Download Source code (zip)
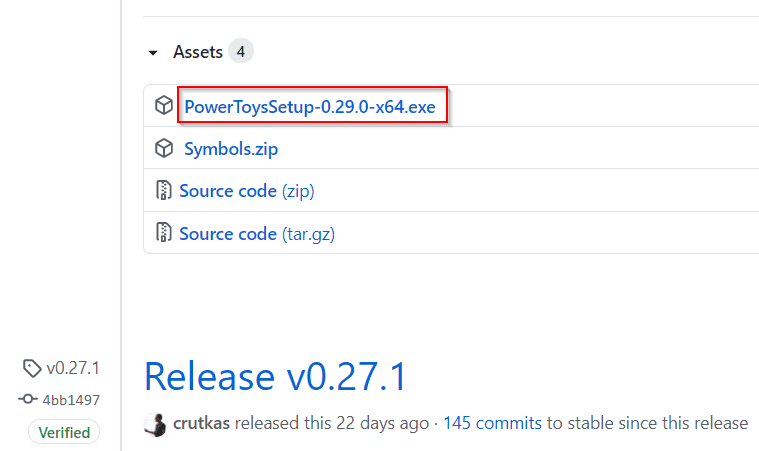759x451 pixels. point(247,191)
